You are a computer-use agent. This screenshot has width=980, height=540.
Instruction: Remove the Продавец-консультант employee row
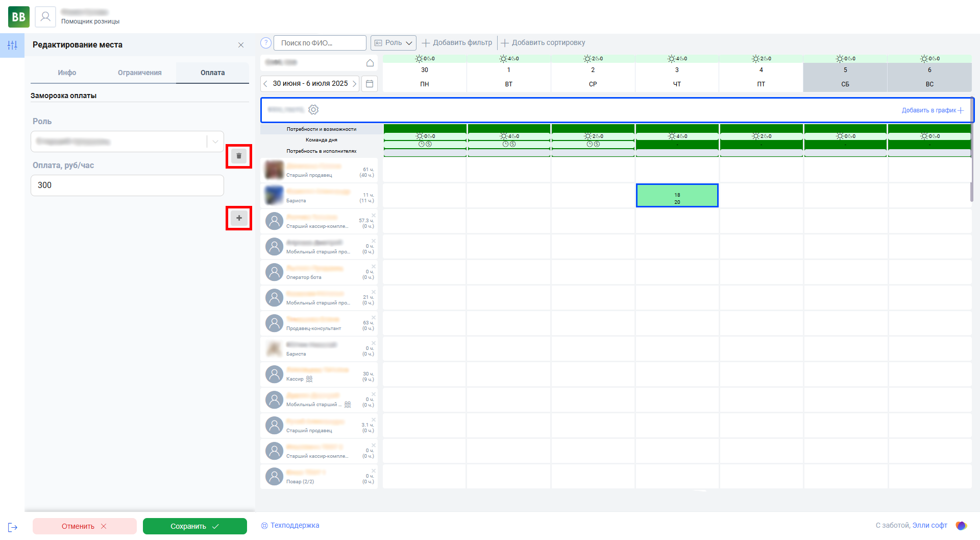(x=374, y=318)
